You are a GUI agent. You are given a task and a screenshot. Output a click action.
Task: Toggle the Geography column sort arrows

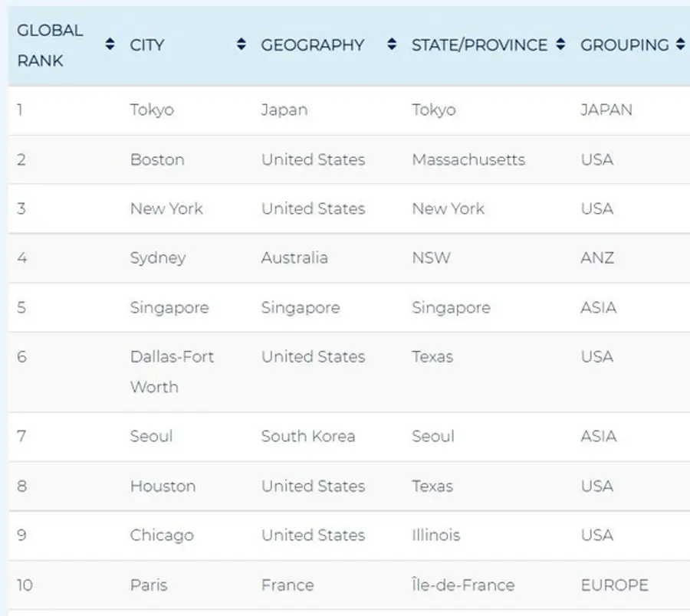click(x=392, y=45)
